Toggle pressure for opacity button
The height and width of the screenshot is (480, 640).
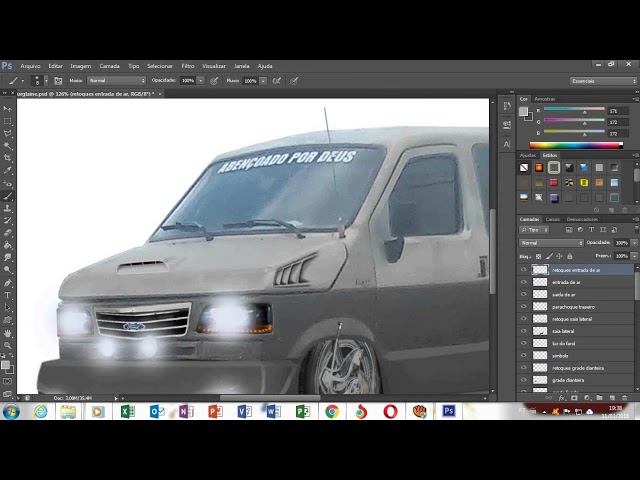click(214, 81)
